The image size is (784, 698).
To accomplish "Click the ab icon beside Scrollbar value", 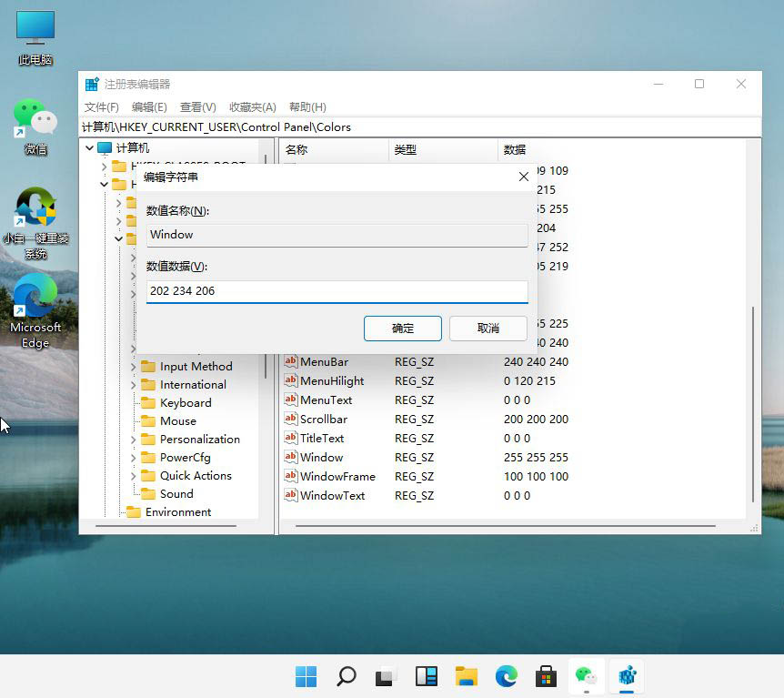I will point(291,420).
